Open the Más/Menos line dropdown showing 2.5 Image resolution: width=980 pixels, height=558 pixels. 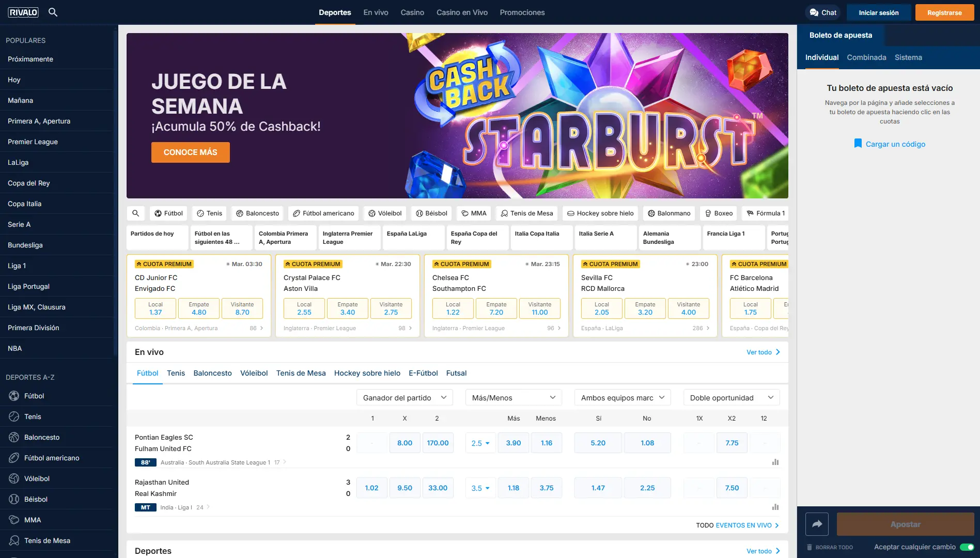480,443
